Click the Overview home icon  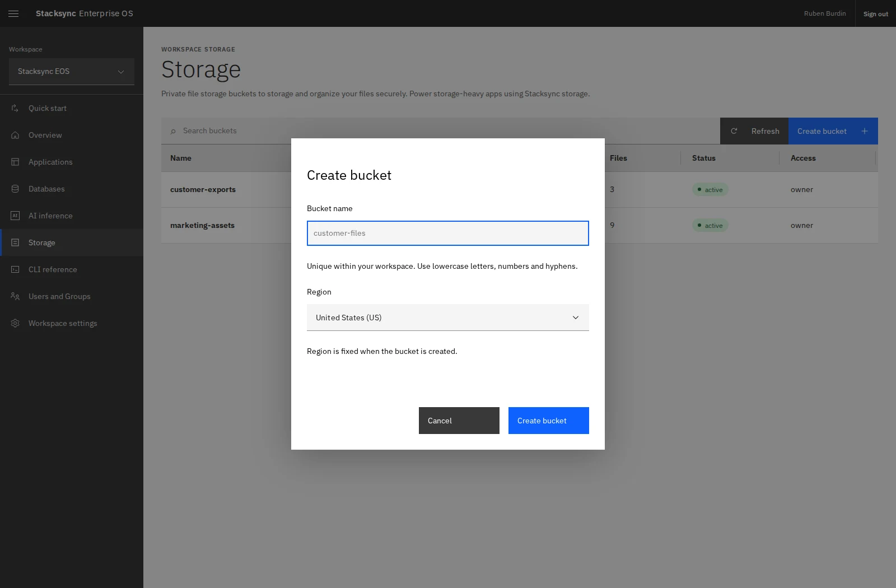15,135
